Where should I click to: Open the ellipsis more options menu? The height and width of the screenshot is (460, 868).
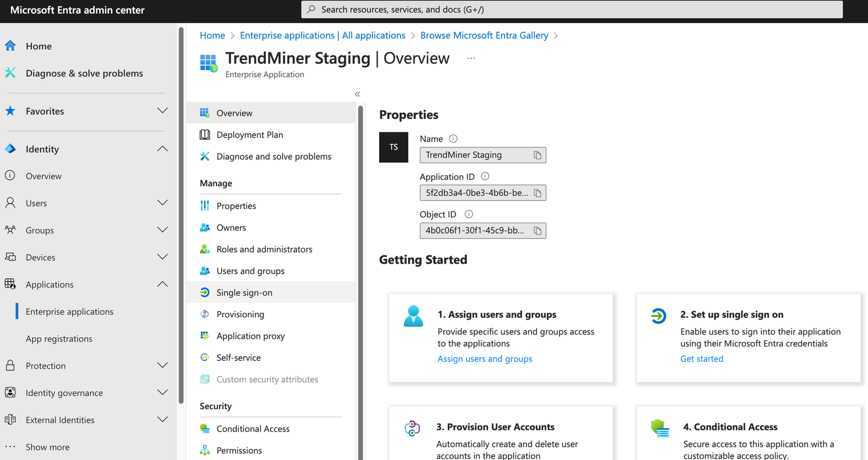(471, 58)
